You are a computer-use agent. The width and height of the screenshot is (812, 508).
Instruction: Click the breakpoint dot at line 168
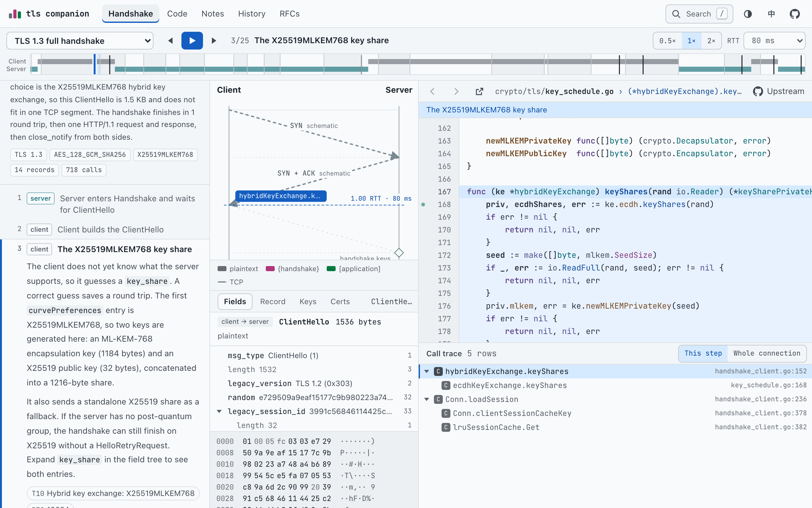coord(423,204)
